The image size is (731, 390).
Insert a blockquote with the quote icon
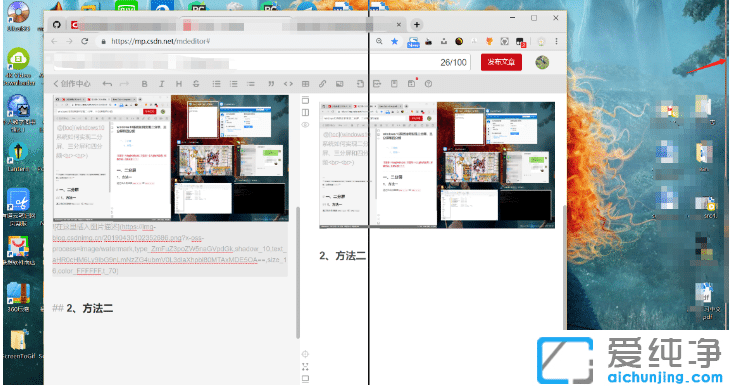(271, 84)
